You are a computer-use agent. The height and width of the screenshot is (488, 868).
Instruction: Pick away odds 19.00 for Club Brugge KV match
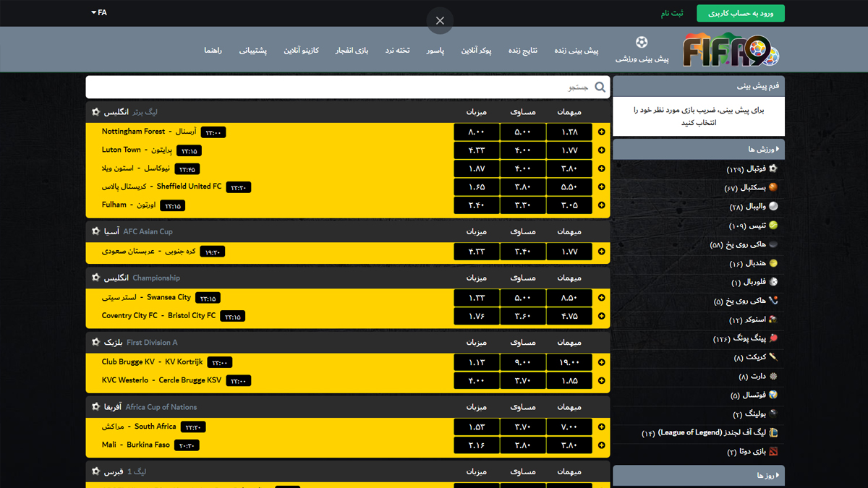coord(569,362)
